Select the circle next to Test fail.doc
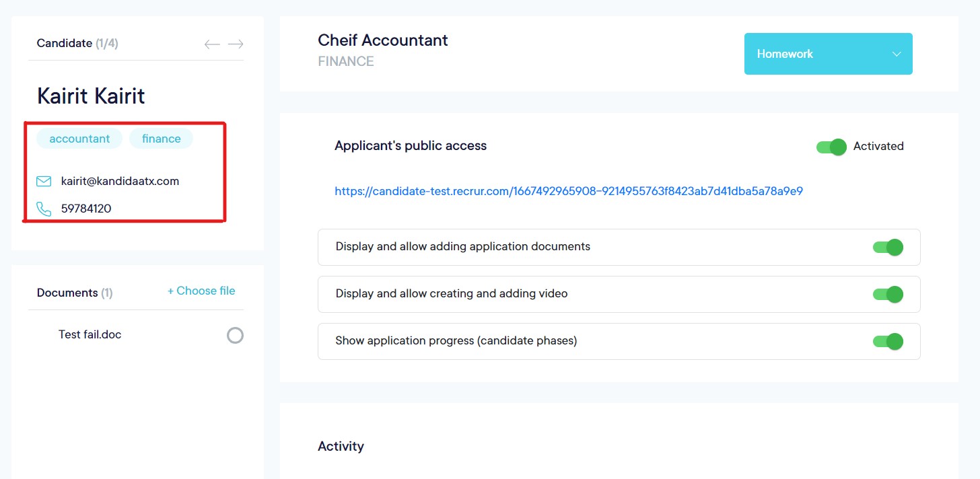Screen dimensions: 980x479 click(x=235, y=335)
